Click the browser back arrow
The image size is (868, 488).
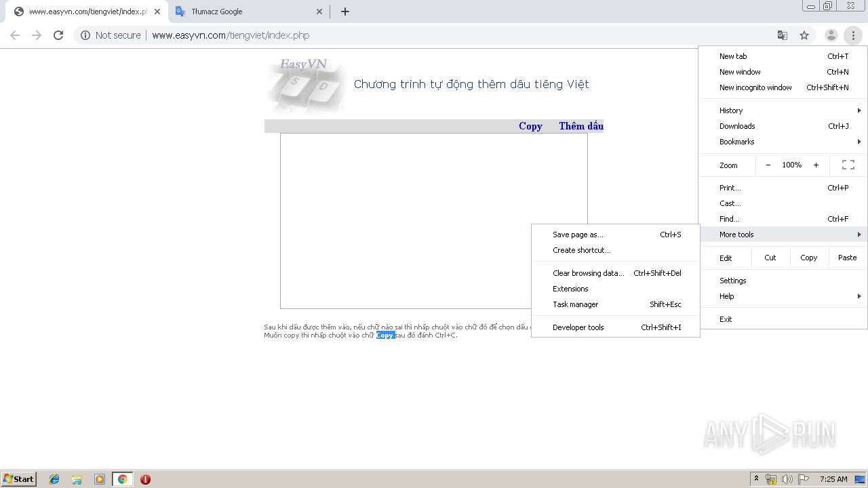coord(15,35)
